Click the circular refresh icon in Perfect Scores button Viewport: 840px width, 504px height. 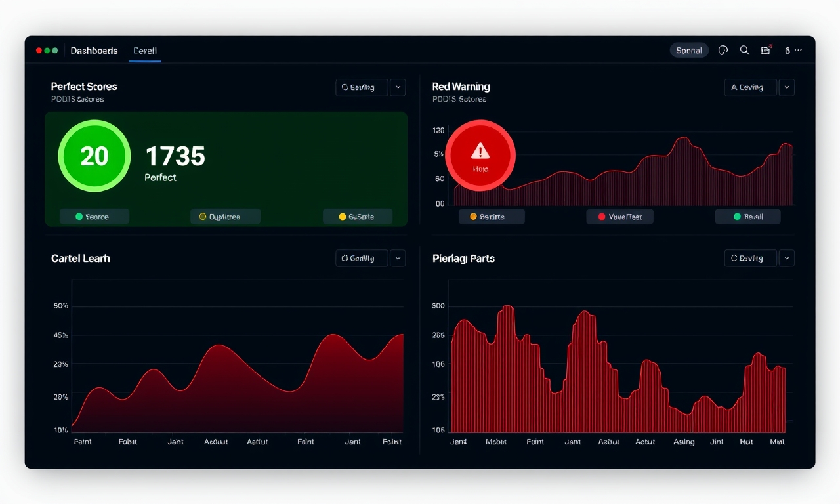[345, 87]
